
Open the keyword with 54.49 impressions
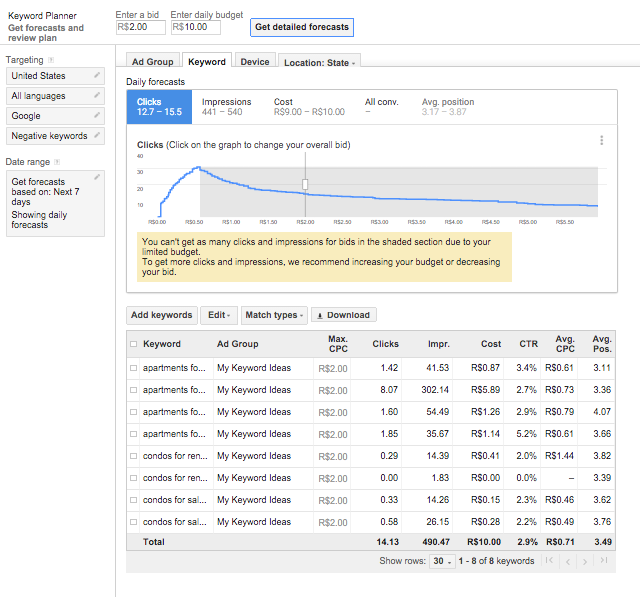tap(174, 412)
